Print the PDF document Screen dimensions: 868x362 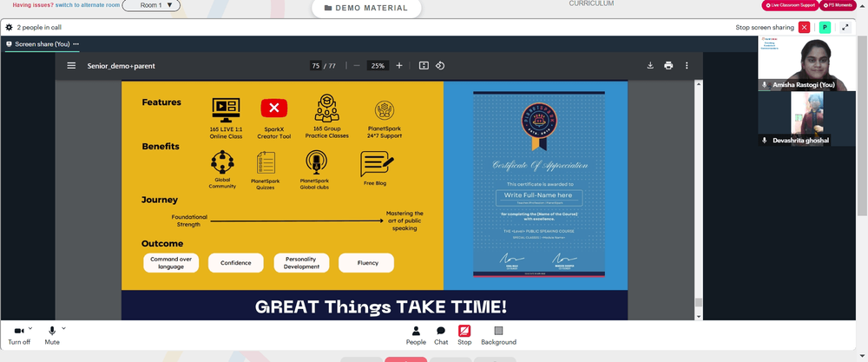tap(668, 65)
